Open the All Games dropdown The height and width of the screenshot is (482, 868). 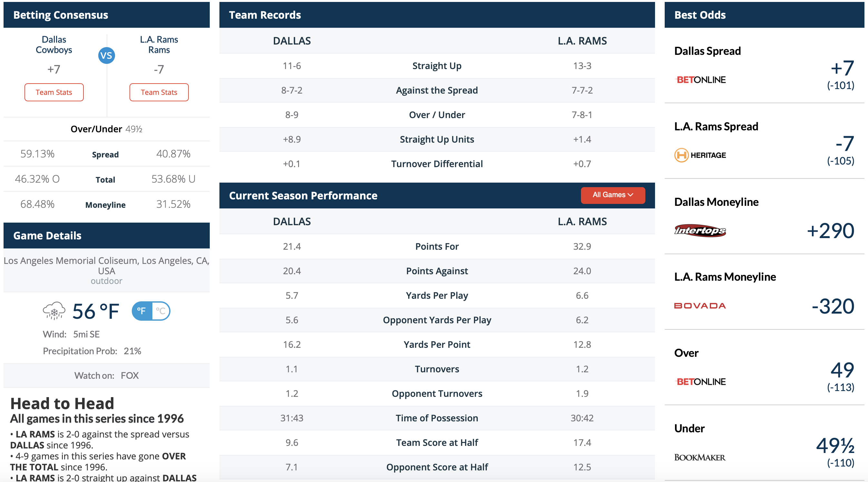tap(613, 195)
